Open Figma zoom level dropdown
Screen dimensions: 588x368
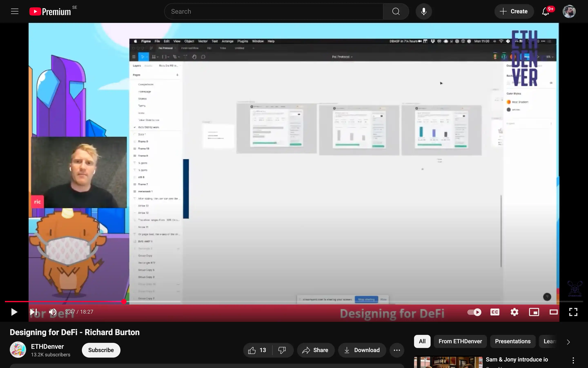550,57
